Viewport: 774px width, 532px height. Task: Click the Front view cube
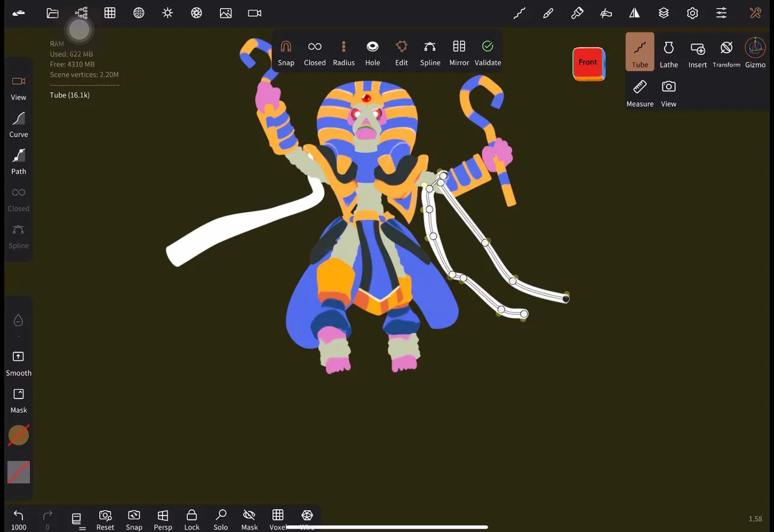(589, 63)
